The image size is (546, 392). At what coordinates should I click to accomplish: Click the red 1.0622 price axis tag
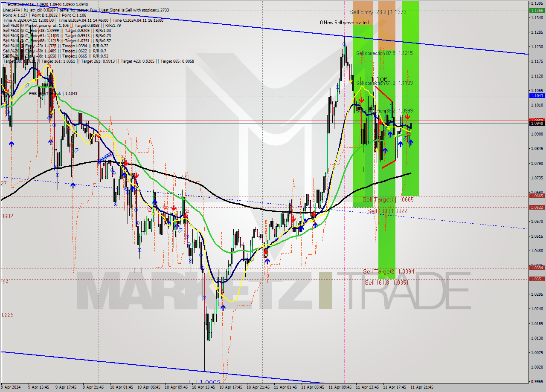click(537, 207)
